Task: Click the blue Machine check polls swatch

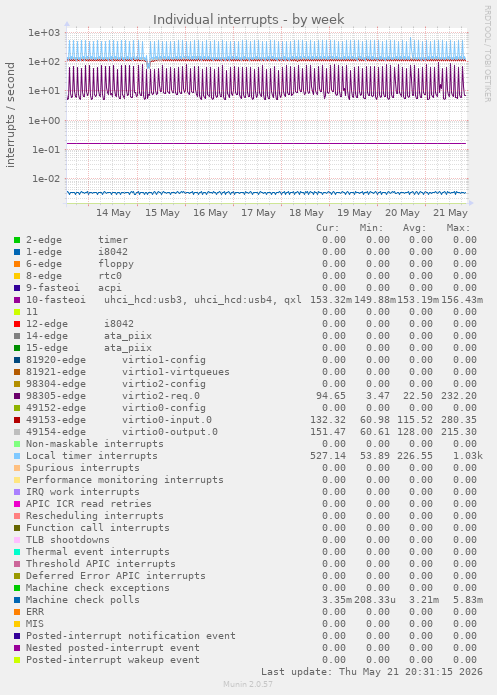Action: pos(17,600)
